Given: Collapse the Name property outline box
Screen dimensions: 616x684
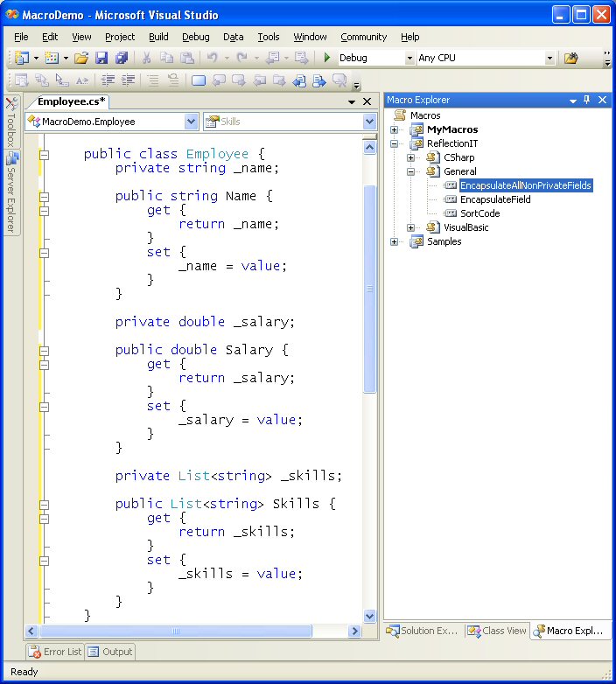Looking at the screenshot, I should coord(44,197).
